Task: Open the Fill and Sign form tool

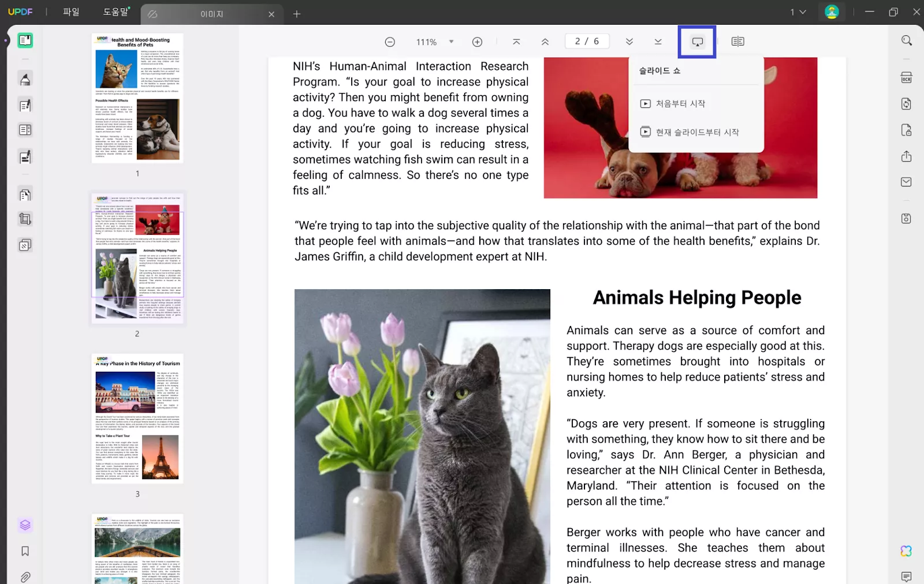Action: tap(25, 157)
